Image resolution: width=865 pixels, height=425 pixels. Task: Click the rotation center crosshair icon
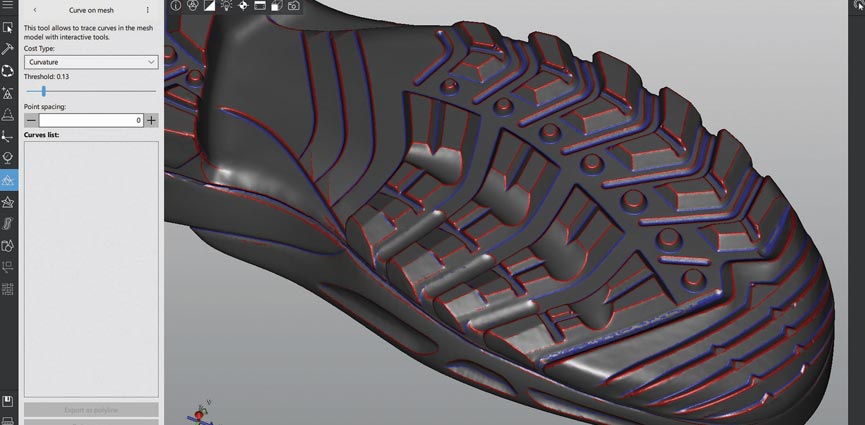tap(243, 6)
